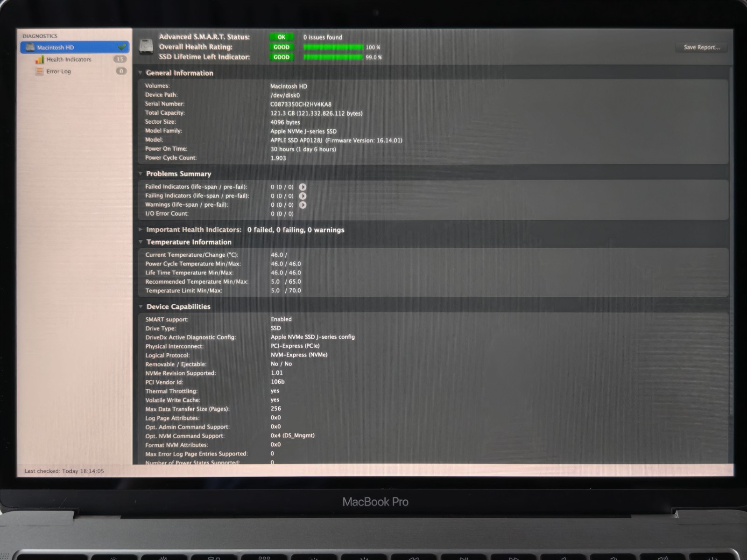747x560 pixels.
Task: Select Macintosh HD in the Diagnostics sidebar
Action: [x=75, y=47]
